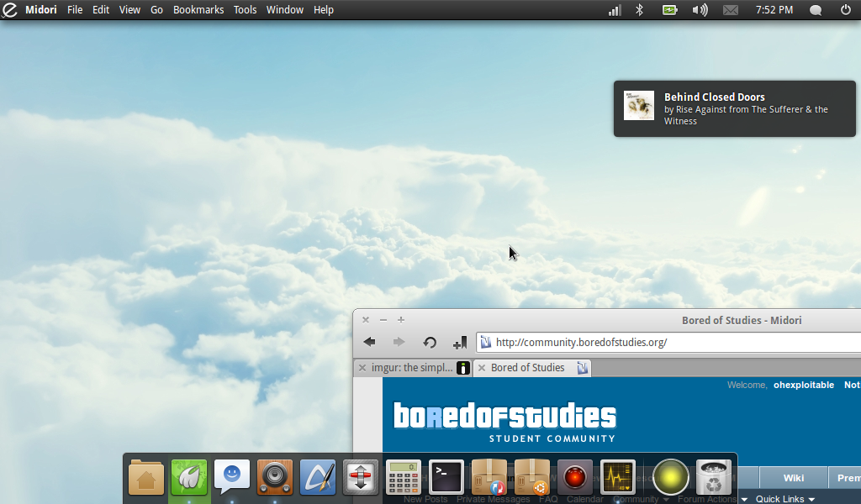Open the mail envelope indicator
This screenshot has width=861, height=504.
(731, 10)
